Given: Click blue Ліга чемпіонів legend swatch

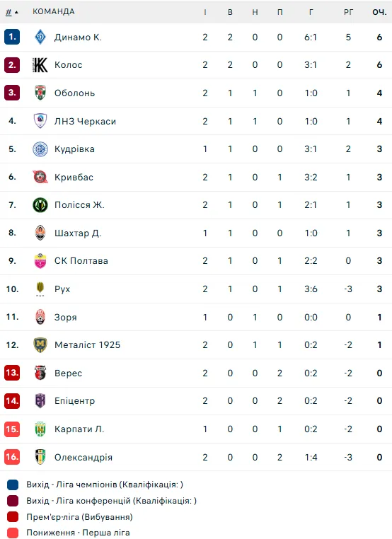Looking at the screenshot, I should pyautogui.click(x=13, y=485).
